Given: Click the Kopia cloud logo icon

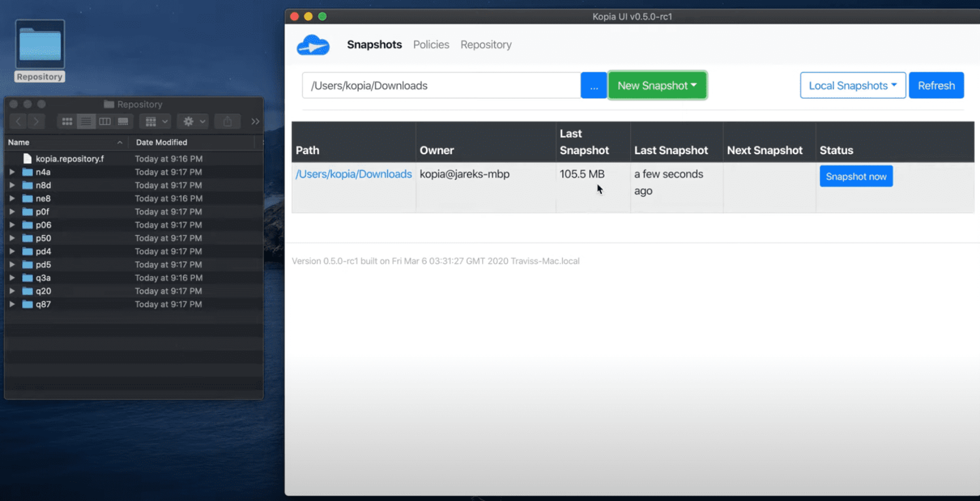Looking at the screenshot, I should (313, 45).
